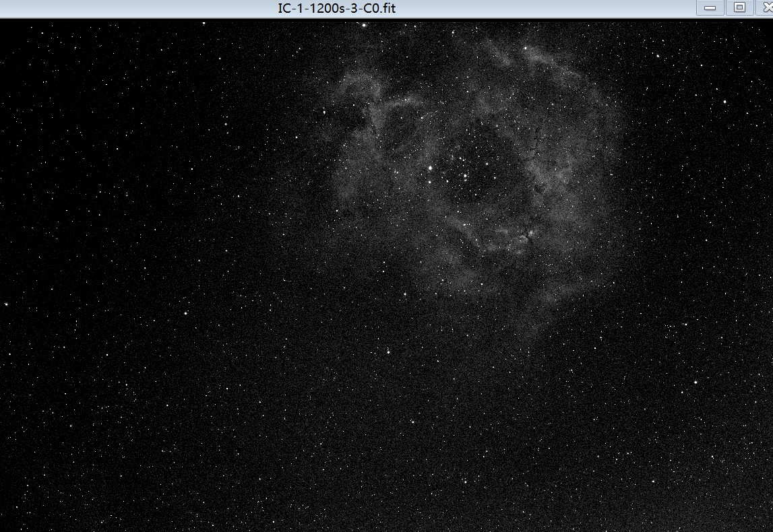Click the star cluster inside the nebula cavity
This screenshot has width=773, height=532.
(465, 176)
